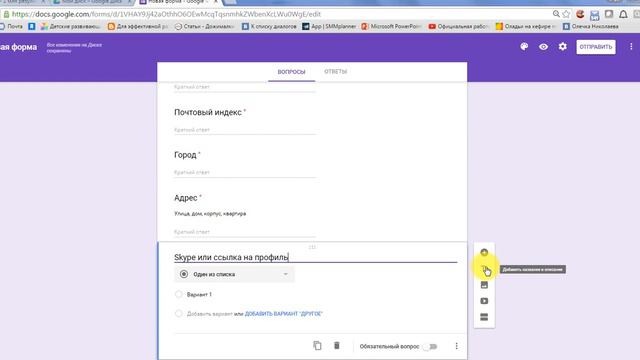
Task: Select the Город question
Action: pyautogui.click(x=185, y=155)
